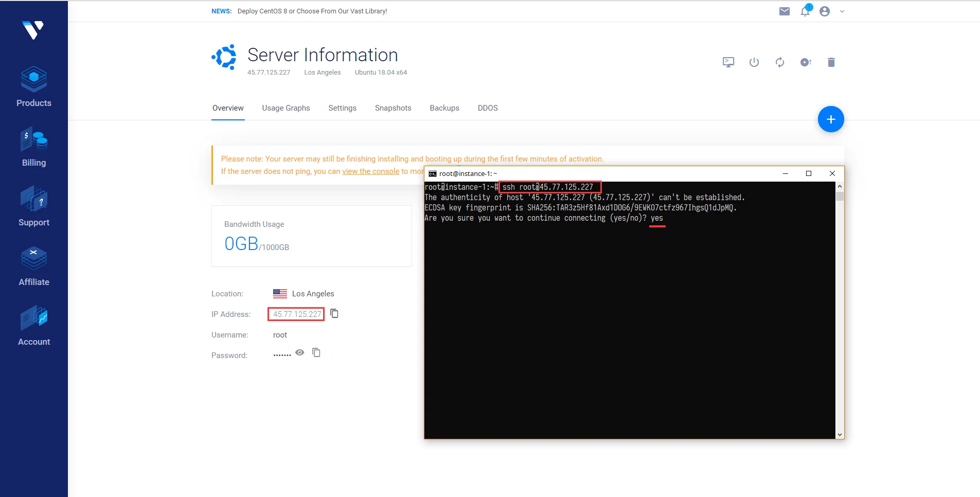Open the notifications bell
Viewport: 980px width, 497px height.
[x=806, y=11]
